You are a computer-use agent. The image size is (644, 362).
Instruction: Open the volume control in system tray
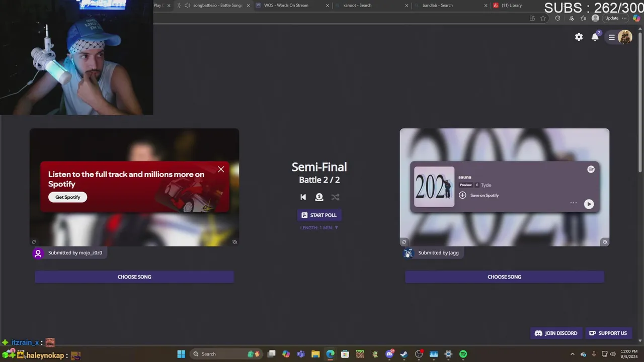click(x=613, y=354)
